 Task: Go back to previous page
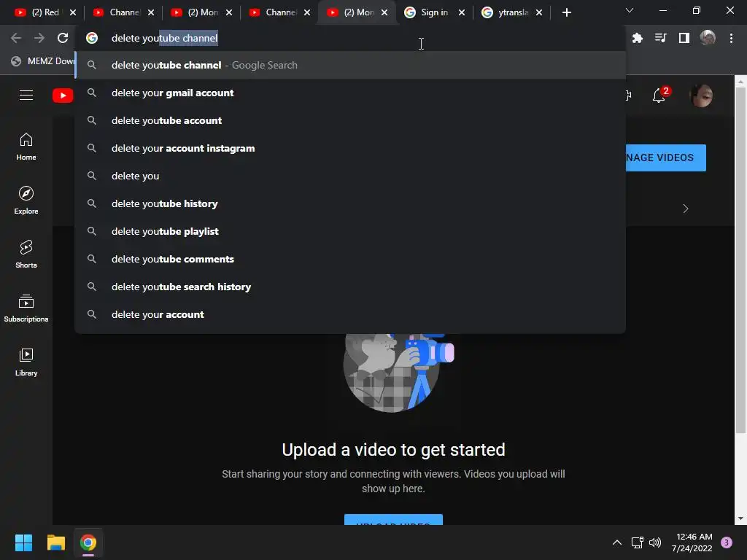[16, 38]
